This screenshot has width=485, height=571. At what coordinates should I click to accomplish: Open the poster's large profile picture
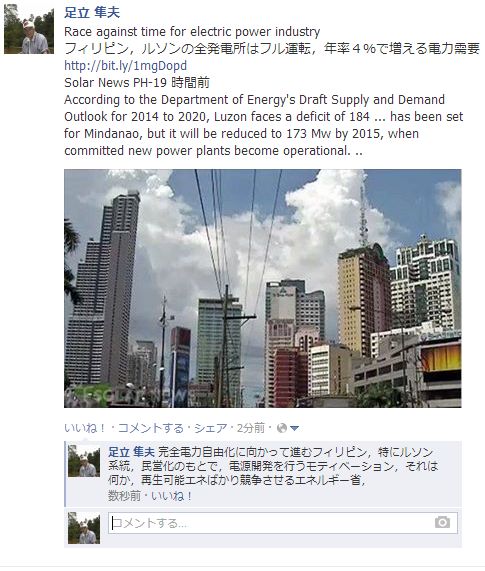click(29, 29)
